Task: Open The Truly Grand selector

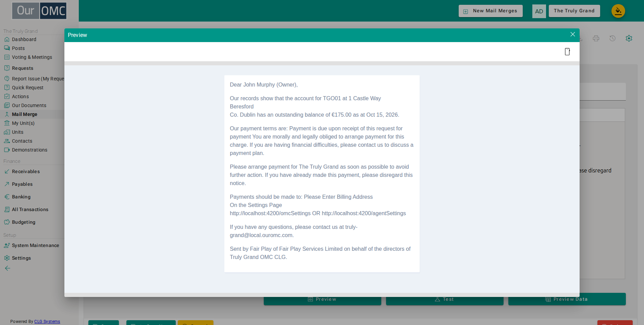Action: [574, 11]
